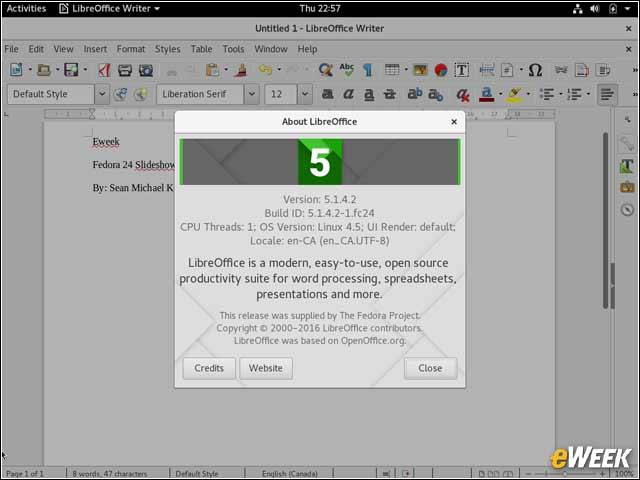Click font size field 12
The width and height of the screenshot is (640, 480).
[x=281, y=94]
